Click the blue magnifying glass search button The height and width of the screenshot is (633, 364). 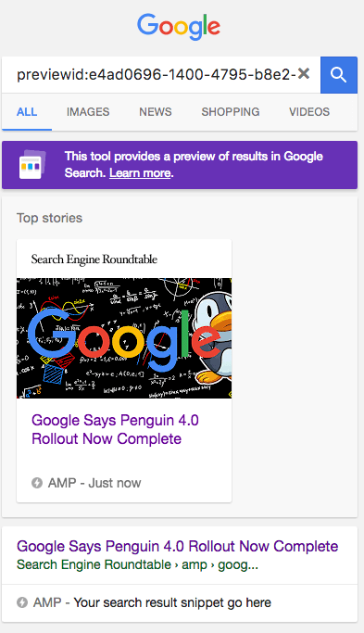[x=339, y=75]
